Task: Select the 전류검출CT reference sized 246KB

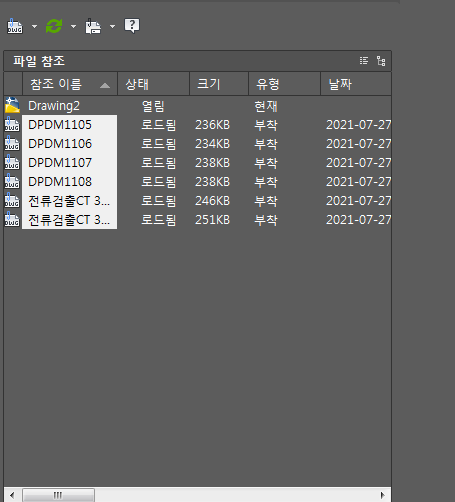Action: pyautogui.click(x=69, y=201)
